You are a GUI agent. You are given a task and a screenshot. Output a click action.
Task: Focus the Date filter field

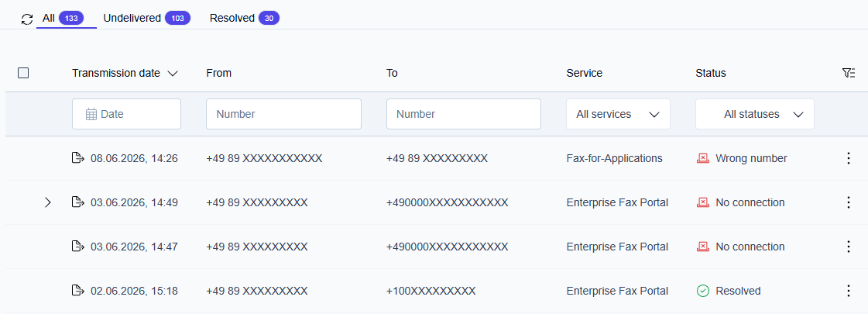click(x=126, y=114)
